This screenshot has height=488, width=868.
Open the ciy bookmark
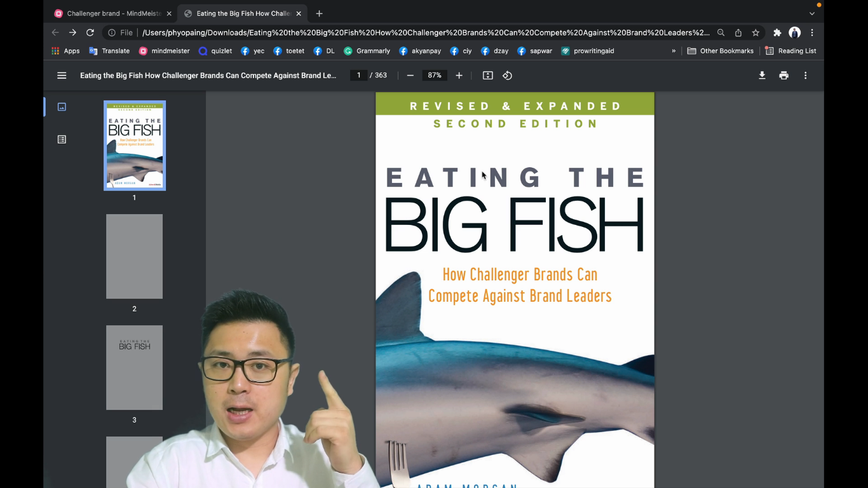pos(461,51)
